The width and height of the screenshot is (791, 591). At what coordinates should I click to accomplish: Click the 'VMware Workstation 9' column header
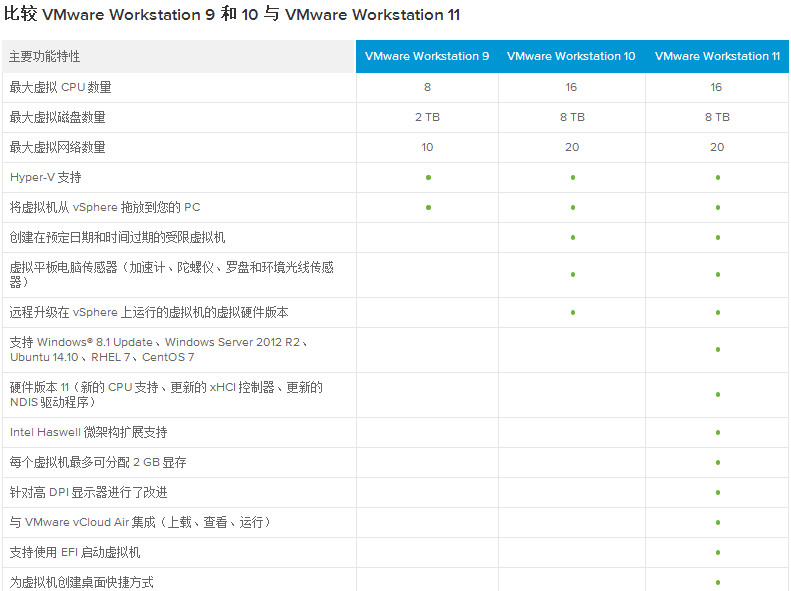(x=427, y=56)
